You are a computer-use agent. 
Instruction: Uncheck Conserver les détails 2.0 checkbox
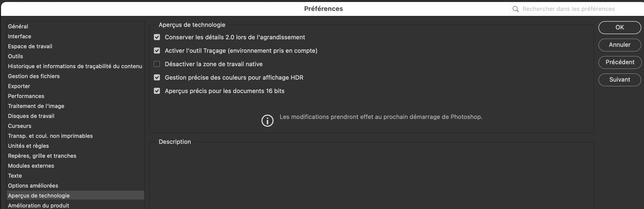pyautogui.click(x=157, y=37)
